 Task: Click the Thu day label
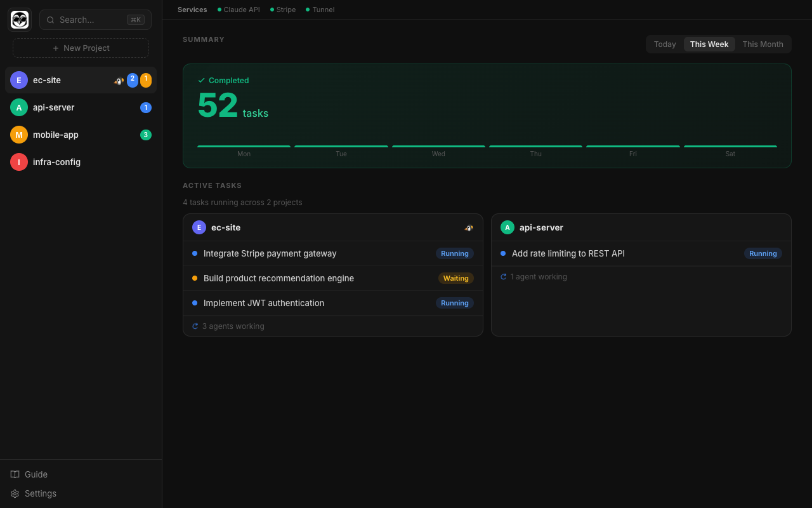(x=536, y=154)
